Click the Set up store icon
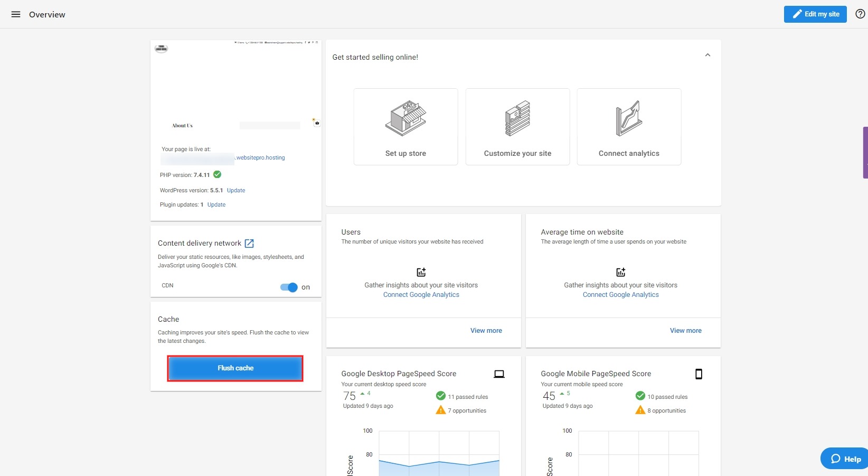The width and height of the screenshot is (868, 476). pyautogui.click(x=405, y=118)
